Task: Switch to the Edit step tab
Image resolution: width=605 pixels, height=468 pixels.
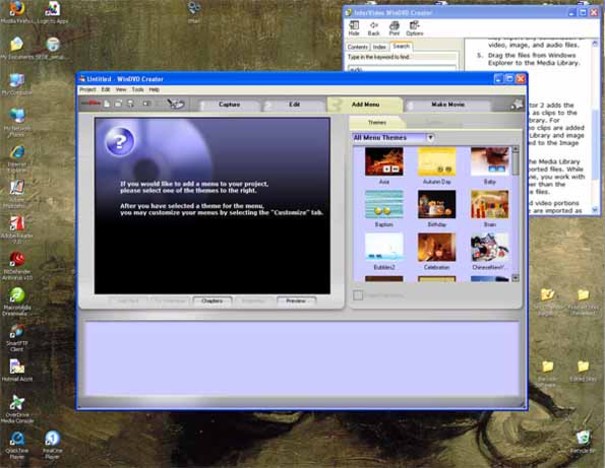Action: [x=294, y=105]
